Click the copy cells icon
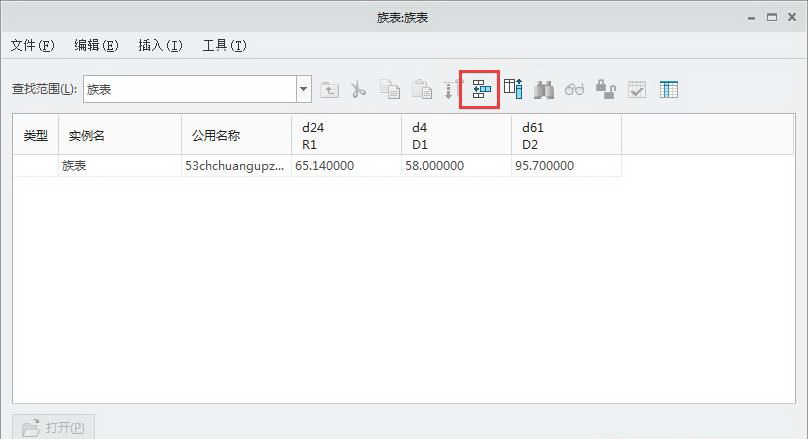Image resolution: width=808 pixels, height=439 pixels. [390, 90]
